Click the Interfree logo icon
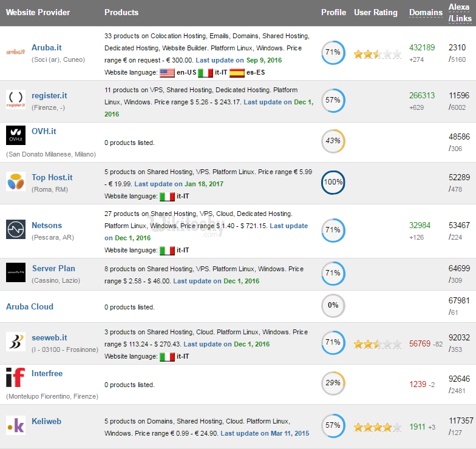This screenshot has height=449, width=476. 15,377
